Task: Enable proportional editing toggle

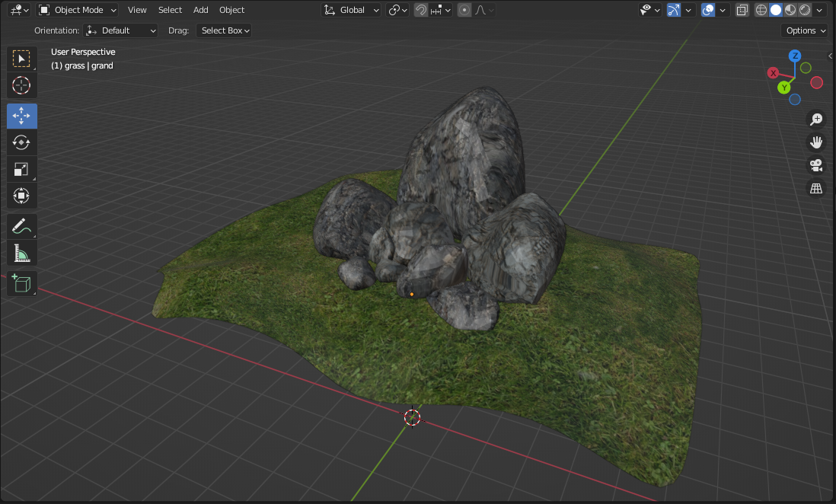Action: tap(464, 10)
